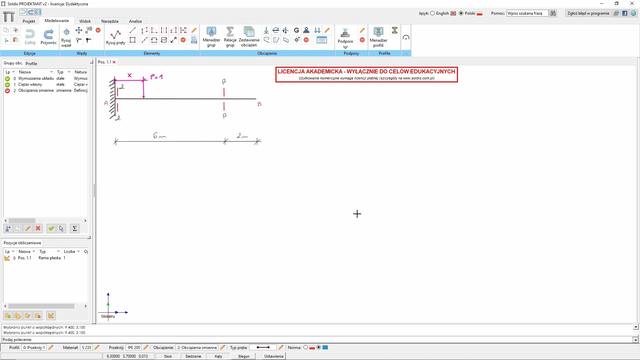This screenshot has height=360, width=640.
Task: Switch to the Modelowanie ribbon tab
Action: coord(57,20)
